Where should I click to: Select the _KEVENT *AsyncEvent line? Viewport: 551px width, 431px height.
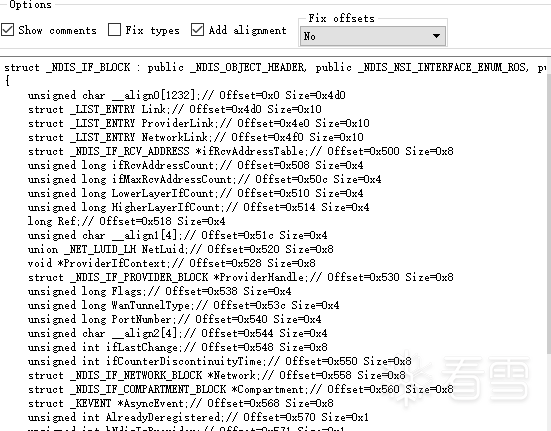(x=181, y=404)
